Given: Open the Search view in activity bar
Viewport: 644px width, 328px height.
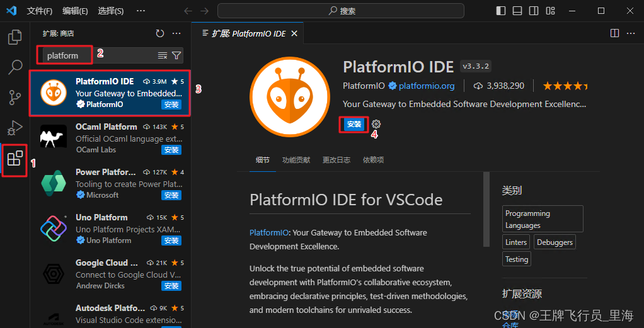Looking at the screenshot, I should (14, 67).
